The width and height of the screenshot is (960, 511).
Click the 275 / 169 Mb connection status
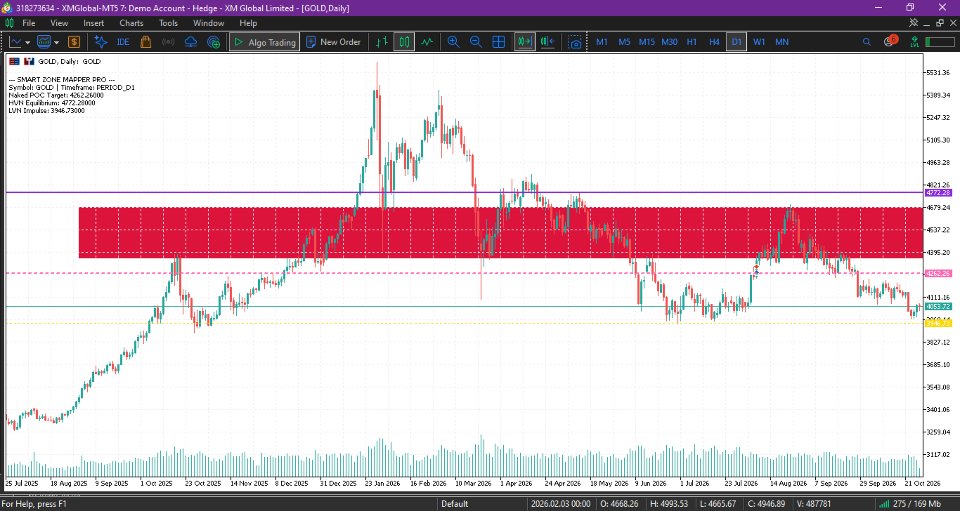(917, 504)
